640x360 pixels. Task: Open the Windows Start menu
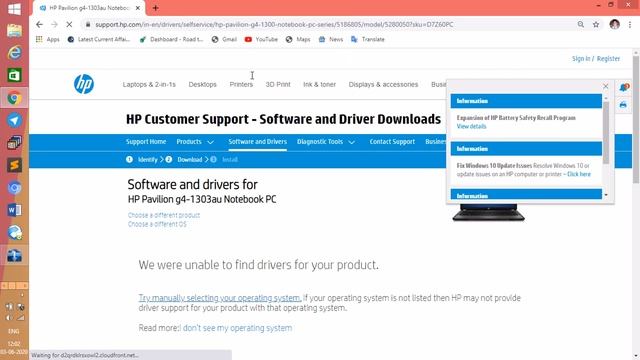click(14, 9)
